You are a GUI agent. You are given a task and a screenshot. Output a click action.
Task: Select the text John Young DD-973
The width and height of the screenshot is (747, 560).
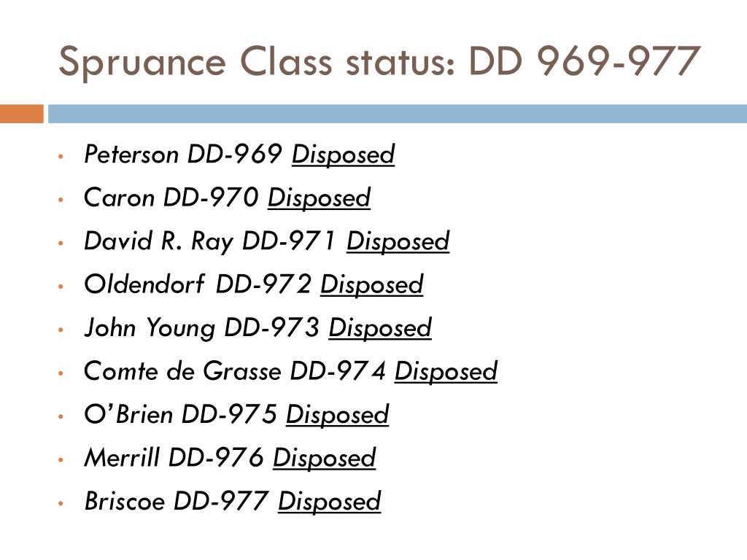pyautogui.click(x=201, y=328)
